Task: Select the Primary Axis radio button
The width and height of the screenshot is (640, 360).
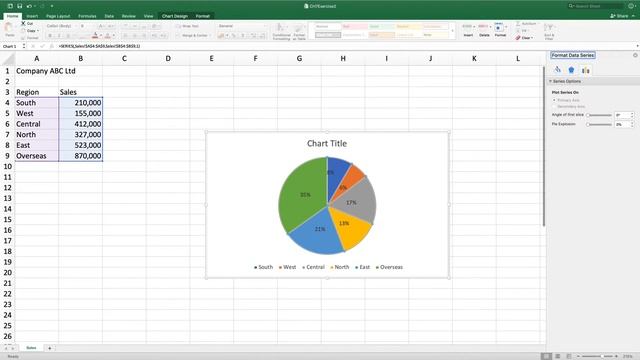Action: click(554, 100)
